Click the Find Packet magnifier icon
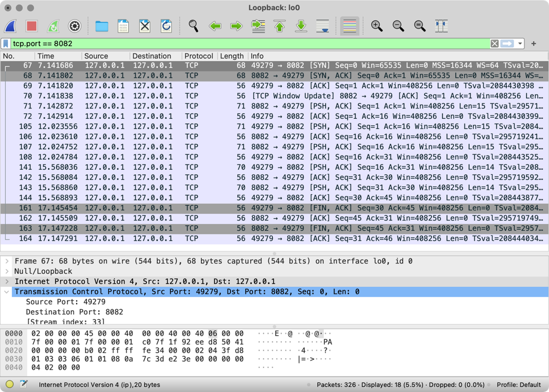This screenshot has height=392, width=549. pos(193,26)
